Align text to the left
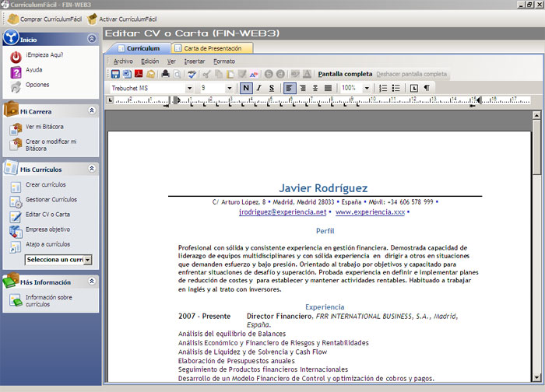This screenshot has width=545, height=392. click(289, 88)
